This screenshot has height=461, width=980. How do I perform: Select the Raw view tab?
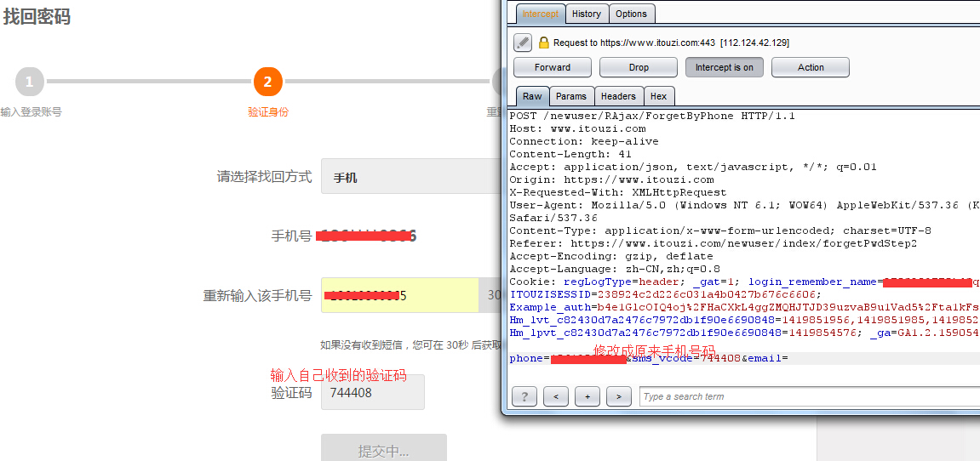pos(532,96)
